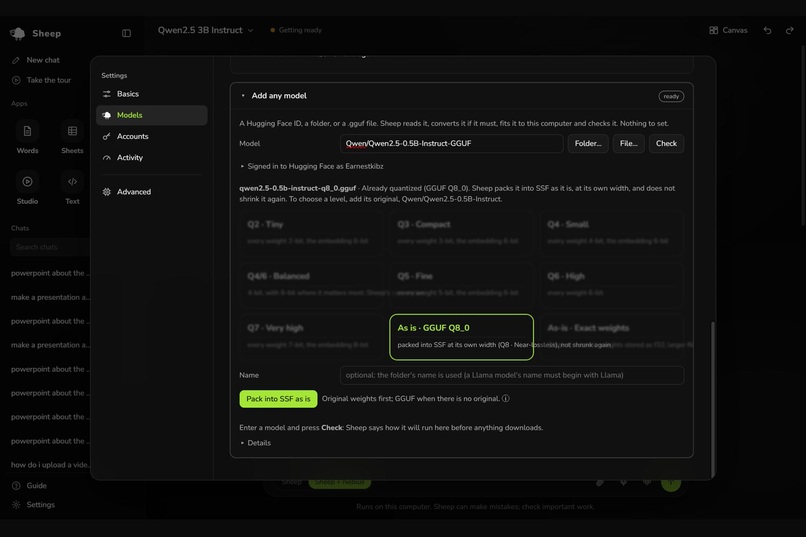Screen dimensions: 806x537
Task: Start a New chat
Action: (43, 60)
